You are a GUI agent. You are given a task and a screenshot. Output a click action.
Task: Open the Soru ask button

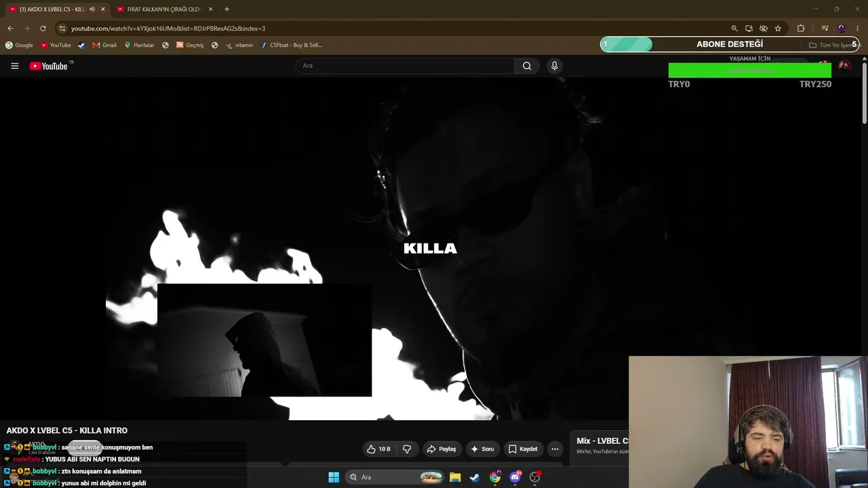pos(482,449)
